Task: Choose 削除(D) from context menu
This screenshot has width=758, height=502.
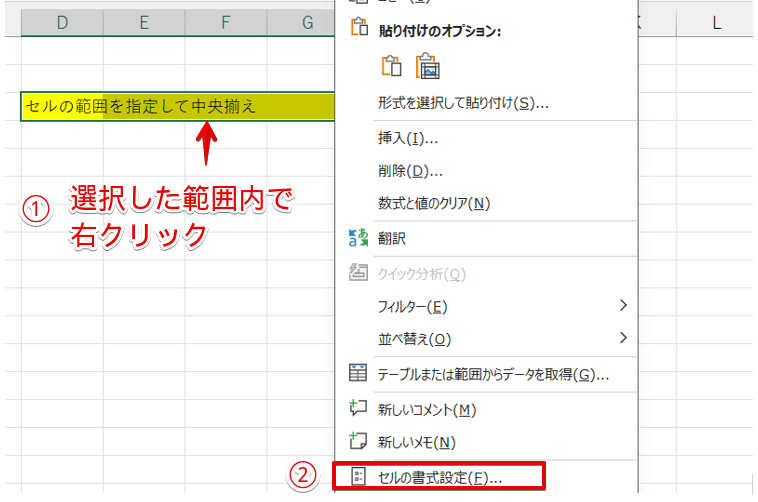Action: pyautogui.click(x=410, y=171)
